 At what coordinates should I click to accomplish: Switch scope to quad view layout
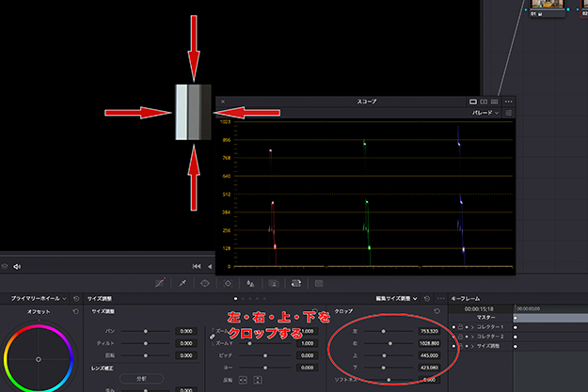pyautogui.click(x=494, y=101)
